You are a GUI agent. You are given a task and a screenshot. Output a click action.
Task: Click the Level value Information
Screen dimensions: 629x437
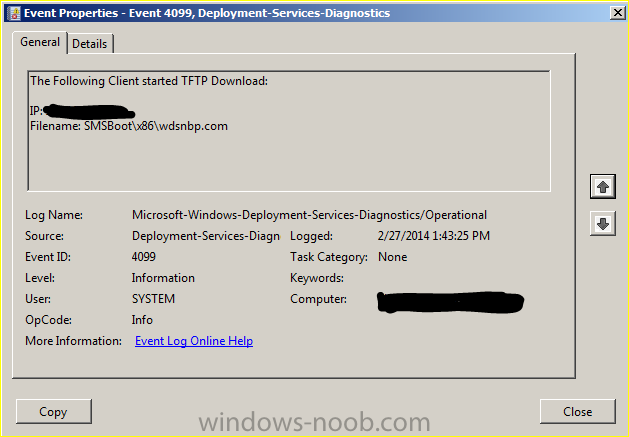click(163, 278)
